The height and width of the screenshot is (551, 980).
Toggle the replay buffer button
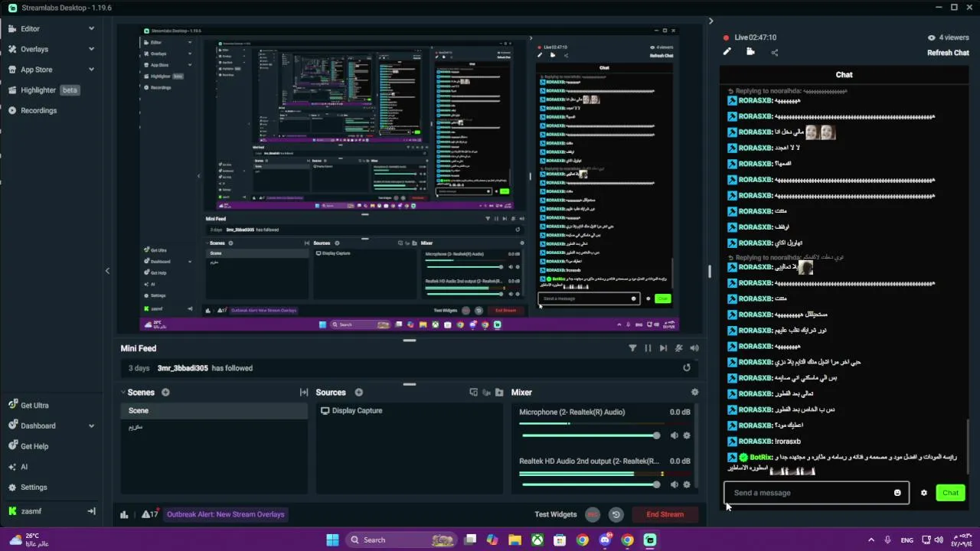pos(616,514)
